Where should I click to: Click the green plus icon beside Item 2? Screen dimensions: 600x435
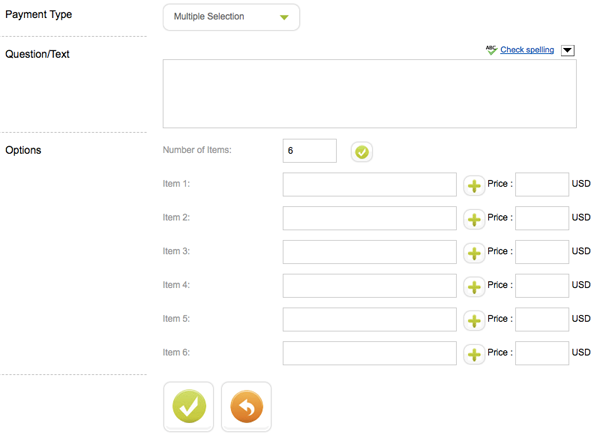[474, 219]
